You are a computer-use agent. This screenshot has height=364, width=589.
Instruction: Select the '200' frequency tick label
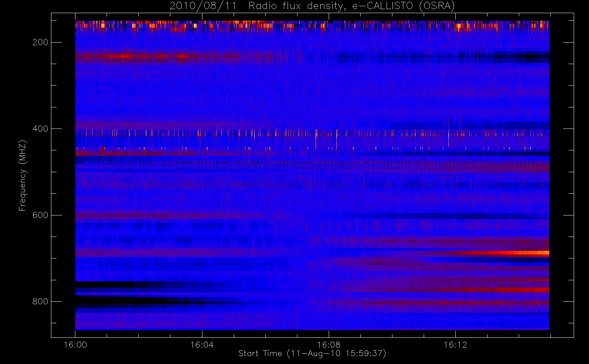(40, 42)
